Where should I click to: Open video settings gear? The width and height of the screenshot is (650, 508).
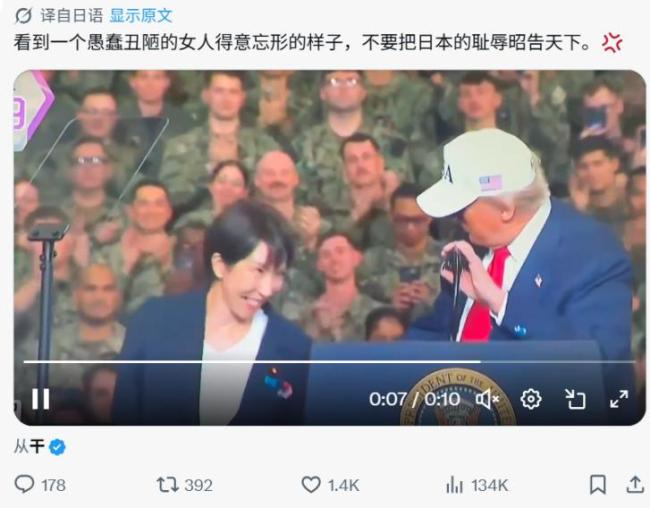point(531,399)
